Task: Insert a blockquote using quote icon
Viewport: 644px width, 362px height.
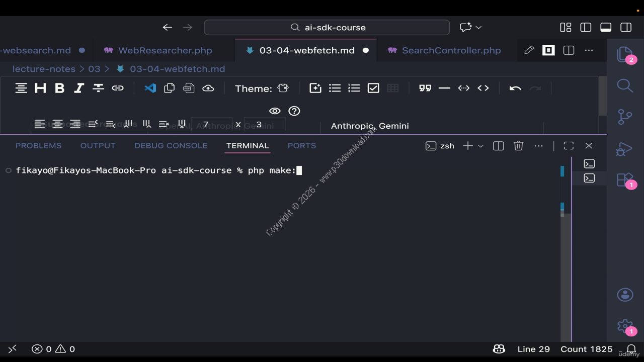Action: (x=425, y=88)
